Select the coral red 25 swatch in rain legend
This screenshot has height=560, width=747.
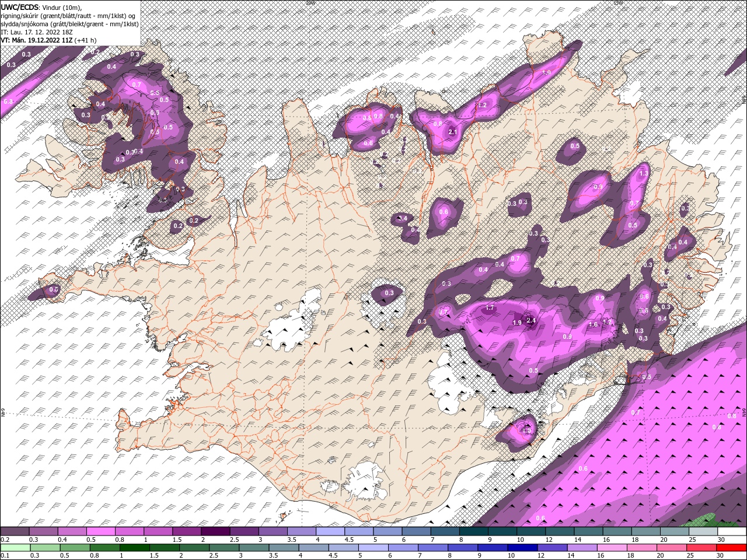pos(701,548)
